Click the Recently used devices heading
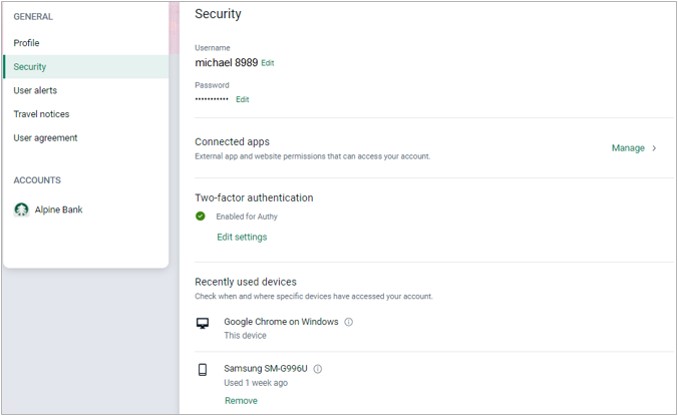The image size is (678, 416). [246, 282]
